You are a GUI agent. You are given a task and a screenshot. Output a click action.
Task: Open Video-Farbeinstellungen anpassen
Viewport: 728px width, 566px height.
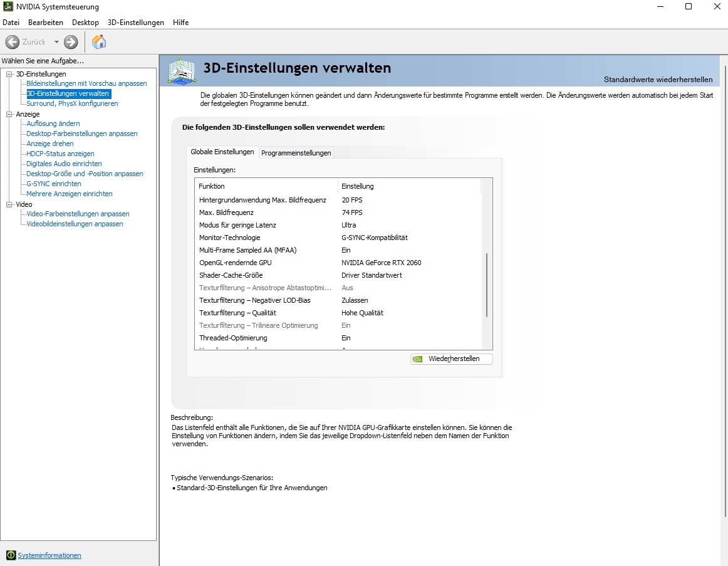[78, 214]
